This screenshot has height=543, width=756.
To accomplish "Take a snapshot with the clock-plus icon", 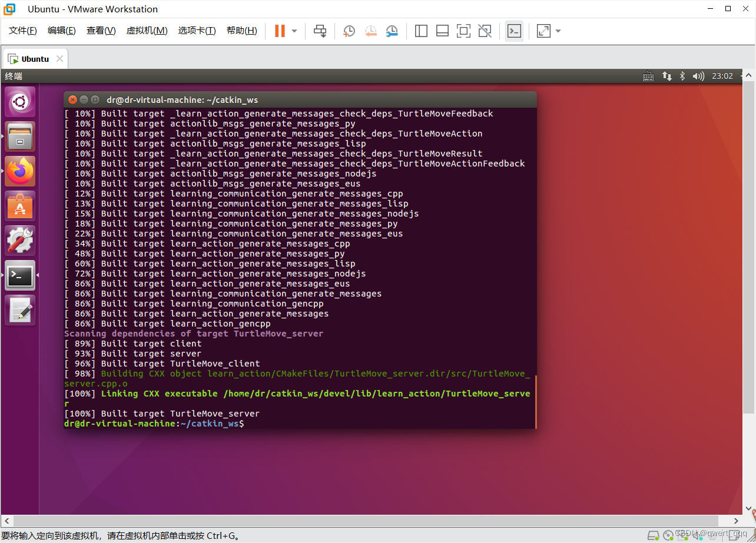I will (x=349, y=31).
